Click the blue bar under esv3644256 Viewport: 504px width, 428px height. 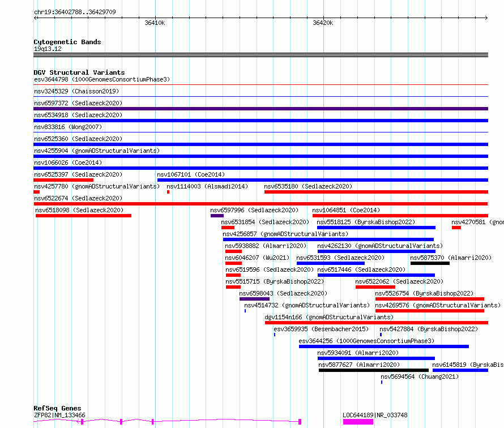(x=384, y=346)
